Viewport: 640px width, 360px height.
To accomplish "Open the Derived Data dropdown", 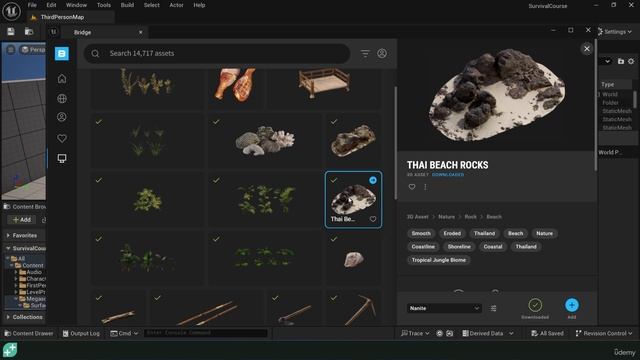I will click(488, 333).
